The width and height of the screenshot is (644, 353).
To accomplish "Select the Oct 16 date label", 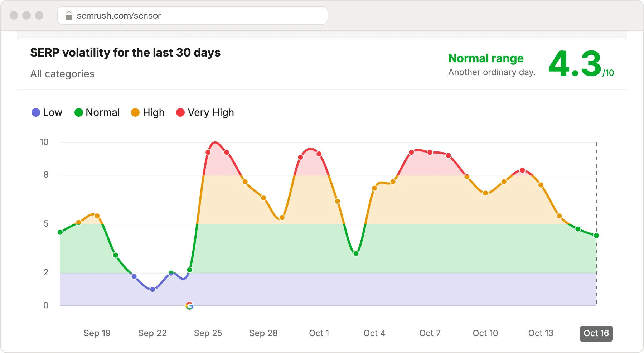I will click(596, 333).
